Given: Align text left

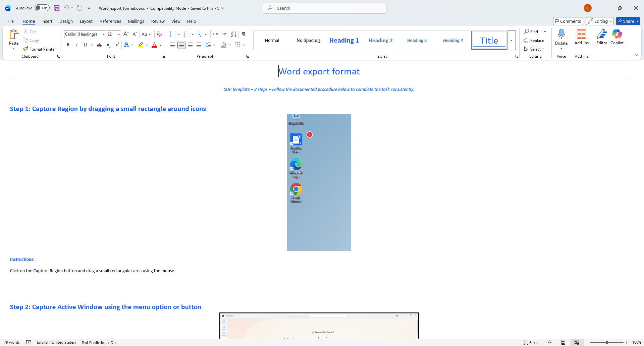Looking at the screenshot, I should 172,45.
